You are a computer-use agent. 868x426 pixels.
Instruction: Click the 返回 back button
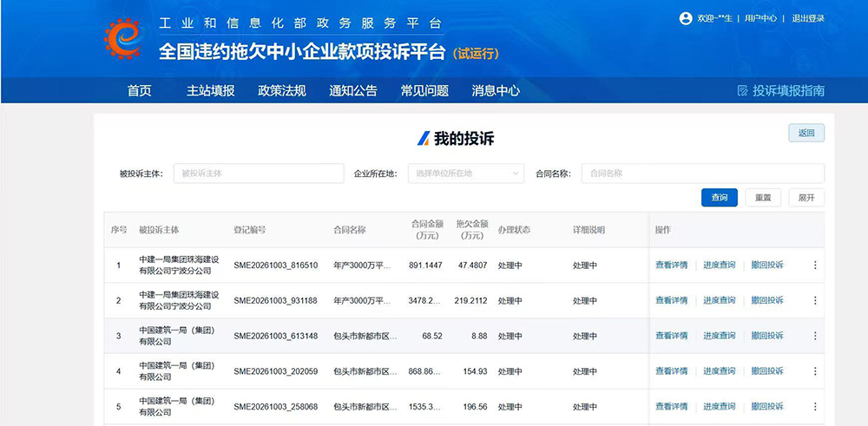click(x=806, y=133)
